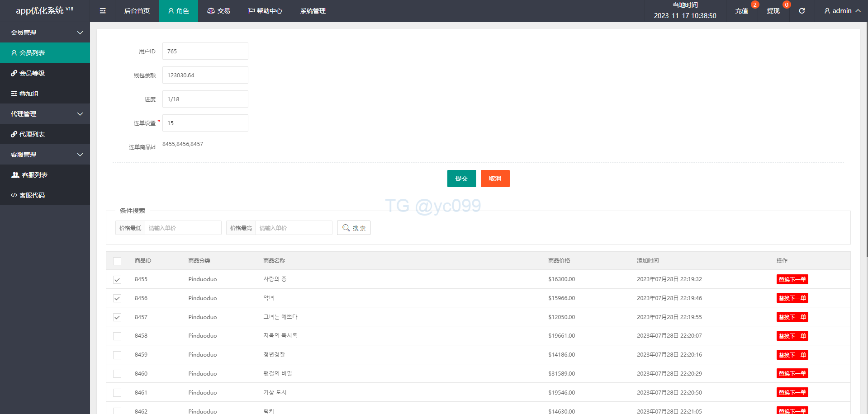Image resolution: width=868 pixels, height=414 pixels.
Task: Collapse the 会员管理 sidebar section
Action: 45,33
